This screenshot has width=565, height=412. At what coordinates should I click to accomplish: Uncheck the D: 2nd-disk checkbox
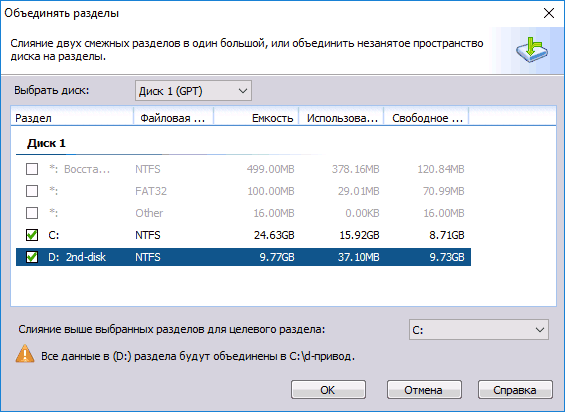tap(32, 257)
